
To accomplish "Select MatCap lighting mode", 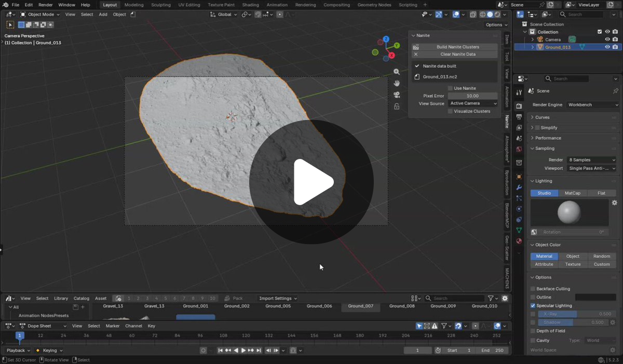I will 573,193.
